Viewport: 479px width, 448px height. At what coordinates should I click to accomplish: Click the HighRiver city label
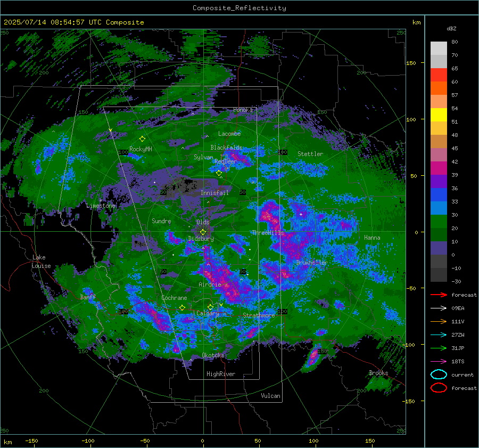(x=221, y=374)
